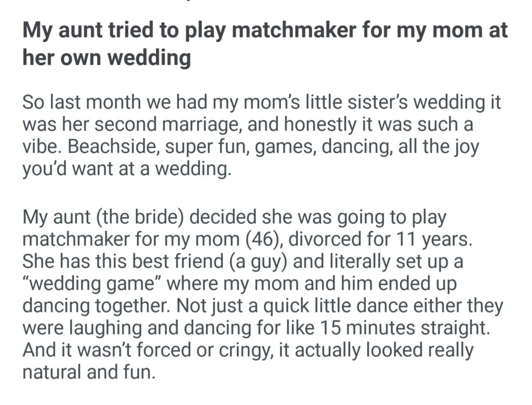Click the closing words "natural and fun"
532x405 pixels.
(88, 373)
